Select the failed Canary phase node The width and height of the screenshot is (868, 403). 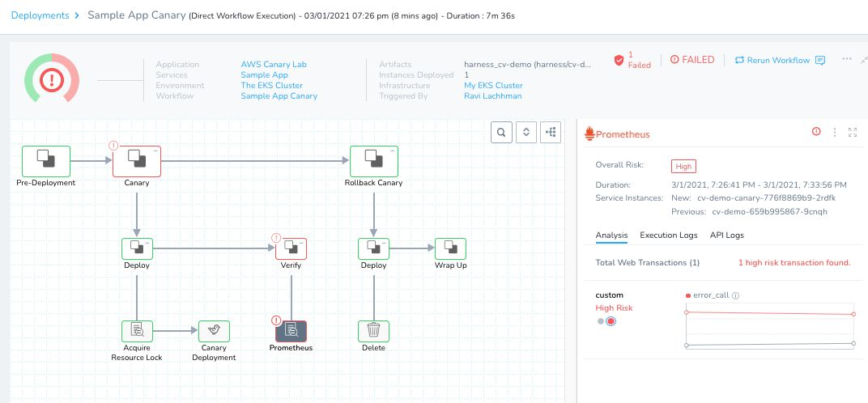(137, 161)
